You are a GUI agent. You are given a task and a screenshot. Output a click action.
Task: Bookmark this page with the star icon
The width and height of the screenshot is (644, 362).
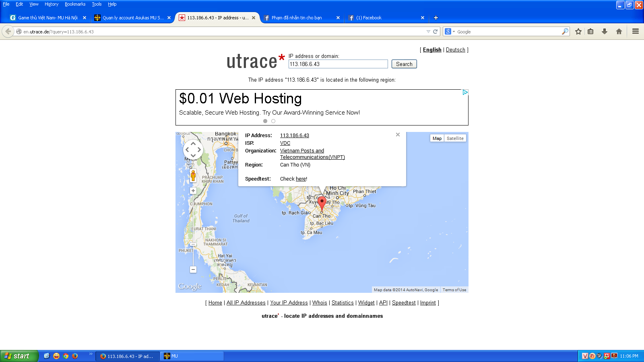(578, 31)
